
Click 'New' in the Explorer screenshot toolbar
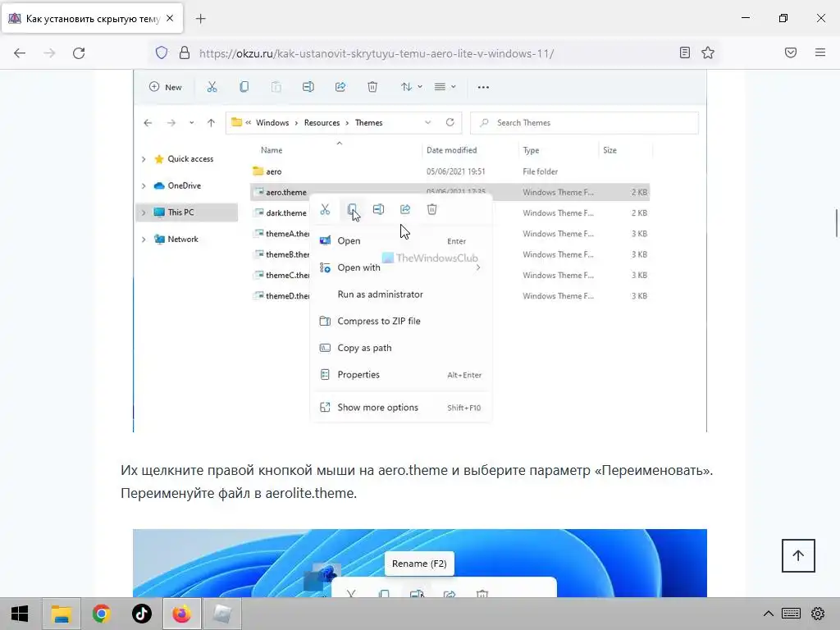pos(166,87)
